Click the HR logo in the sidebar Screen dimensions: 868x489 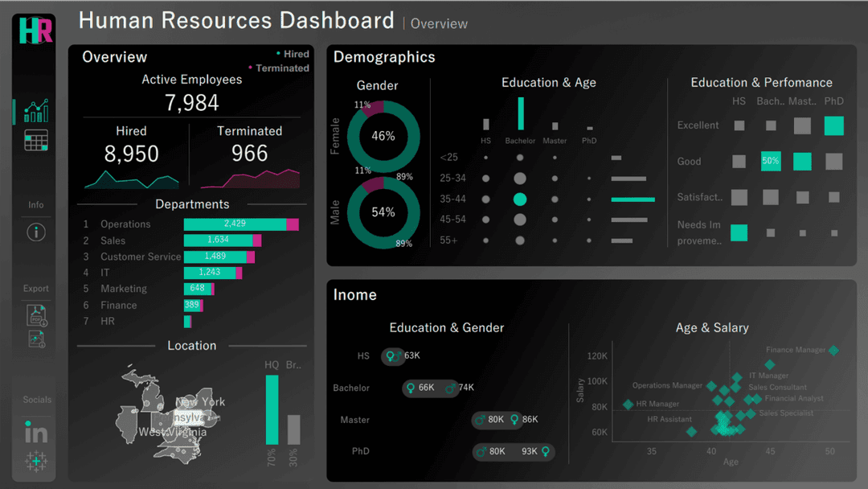point(35,30)
